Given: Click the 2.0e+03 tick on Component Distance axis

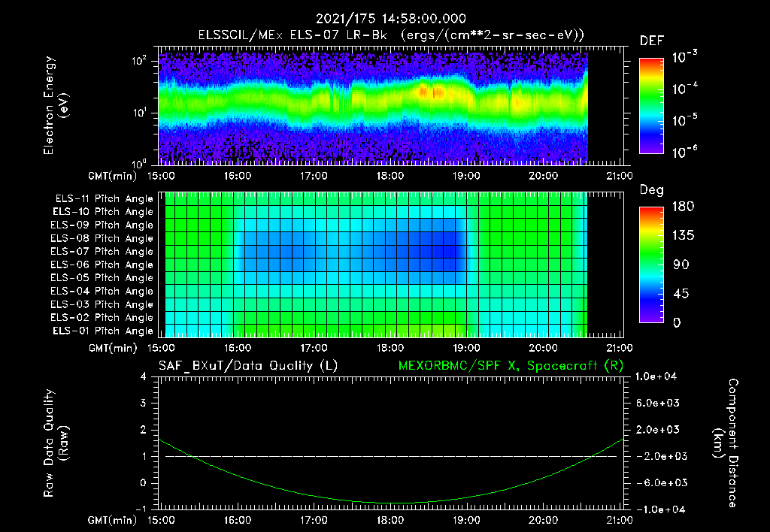Looking at the screenshot, I should click(657, 430).
